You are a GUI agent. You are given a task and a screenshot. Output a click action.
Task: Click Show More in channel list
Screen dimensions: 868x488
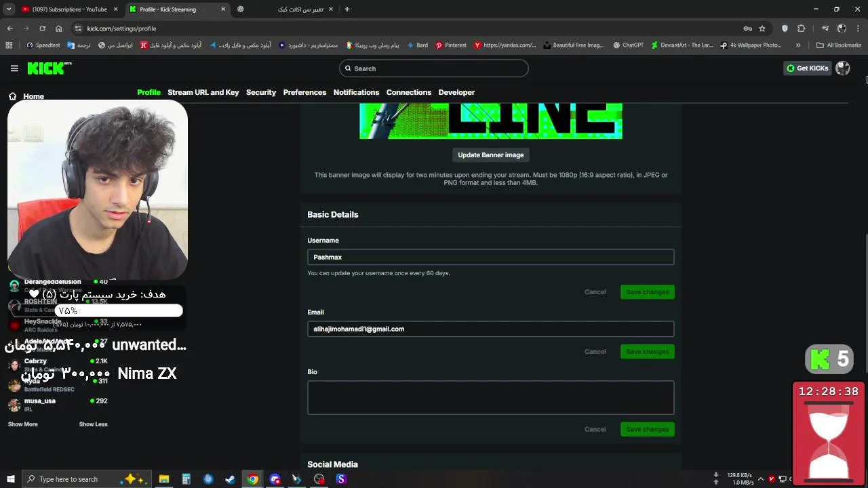click(x=22, y=424)
